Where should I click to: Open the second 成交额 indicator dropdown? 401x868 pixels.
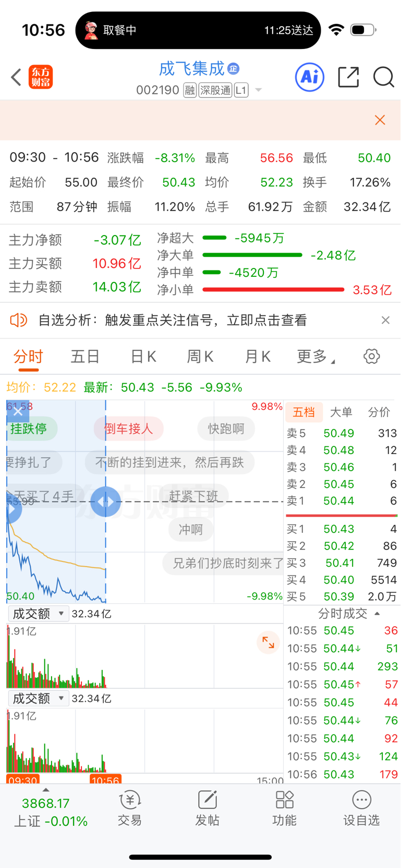(39, 698)
